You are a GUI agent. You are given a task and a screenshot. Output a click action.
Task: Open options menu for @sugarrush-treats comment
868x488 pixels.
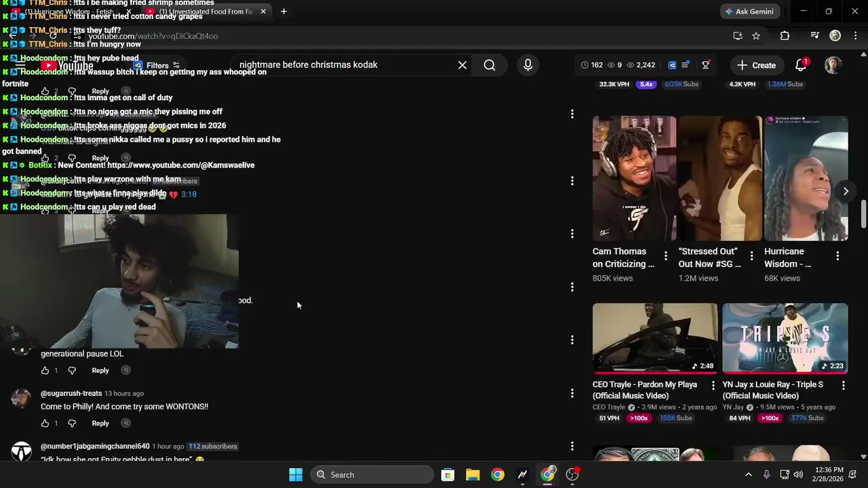(x=572, y=393)
